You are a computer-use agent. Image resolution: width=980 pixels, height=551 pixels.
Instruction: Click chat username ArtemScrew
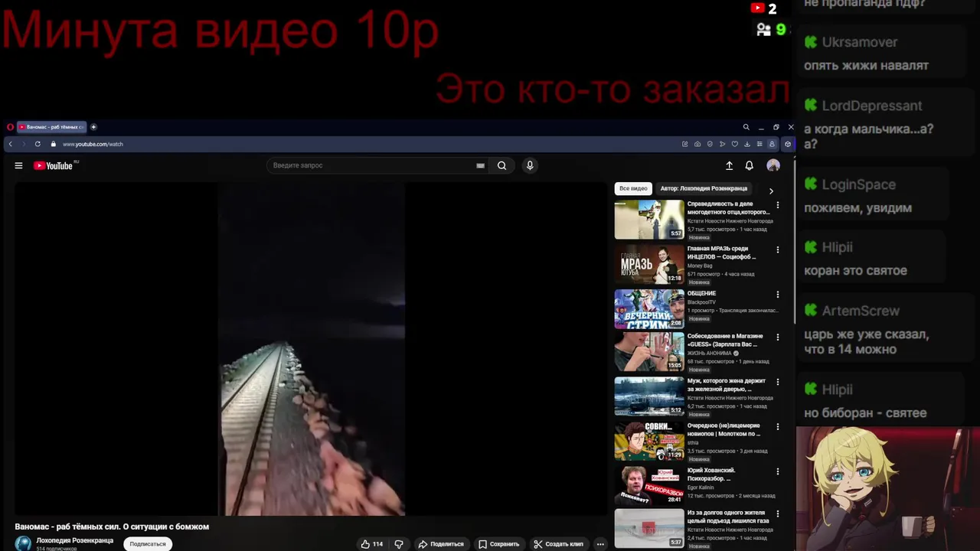point(861,311)
